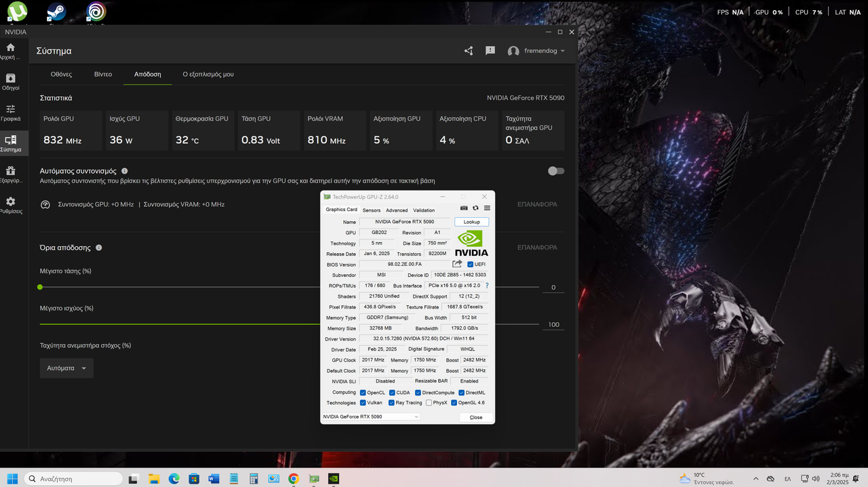Click the BIOS export share icon in GPU-Z
The image size is (868, 487).
pyautogui.click(x=457, y=264)
